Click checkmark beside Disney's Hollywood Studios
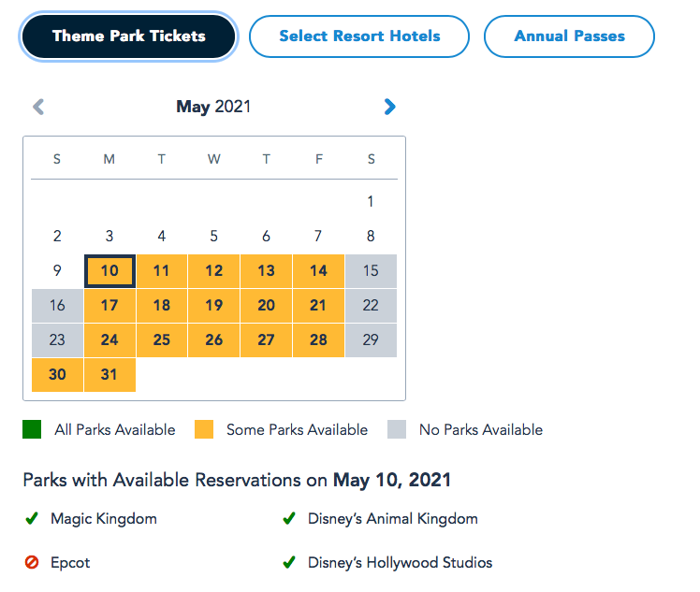Viewport: 700px width, 592px height. [x=289, y=563]
